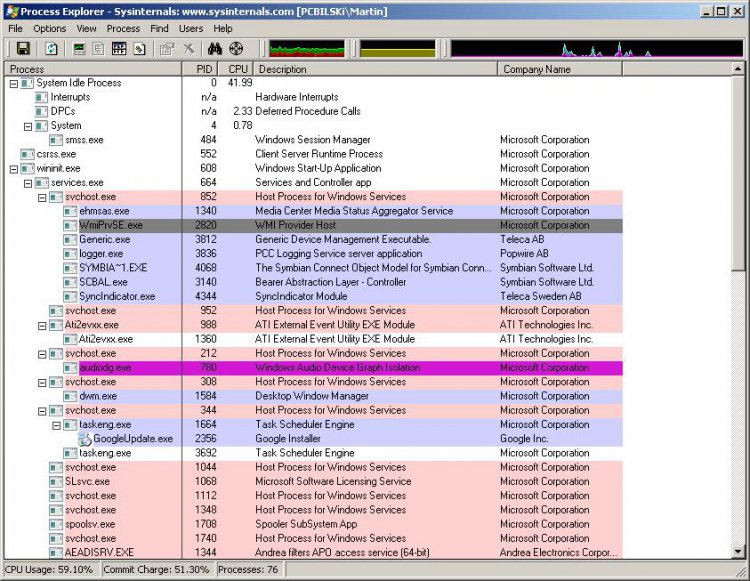Click the icon beside DPCs
The image size is (750, 581).
point(42,111)
